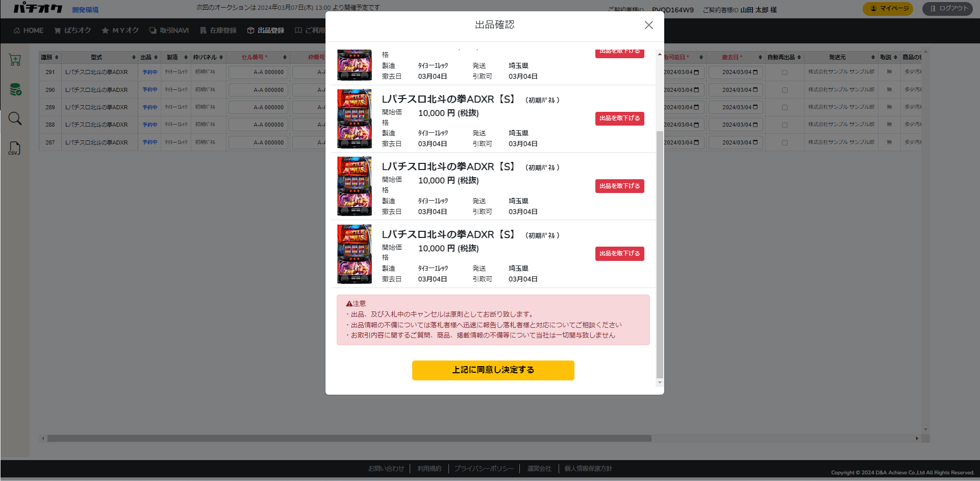Open the HOME menu item
Screen dimensions: 980x481
point(29,31)
